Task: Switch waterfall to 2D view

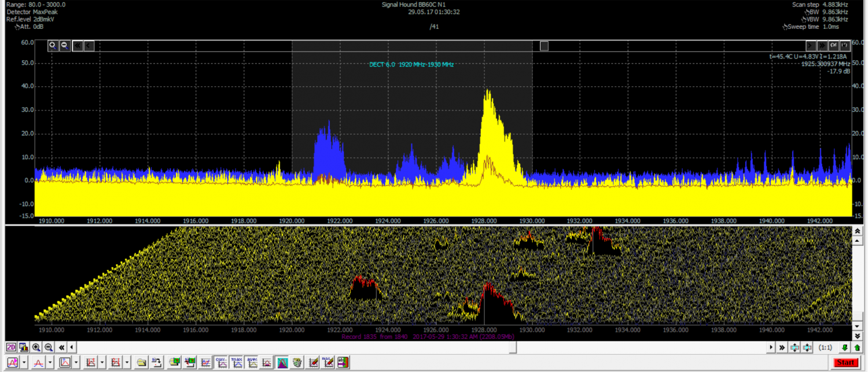Action: point(10,347)
